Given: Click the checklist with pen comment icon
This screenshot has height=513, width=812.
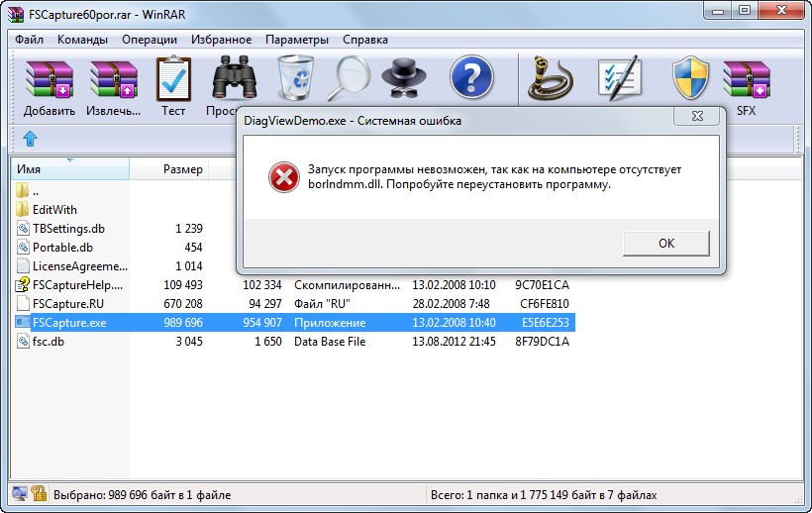Looking at the screenshot, I should coord(619,77).
